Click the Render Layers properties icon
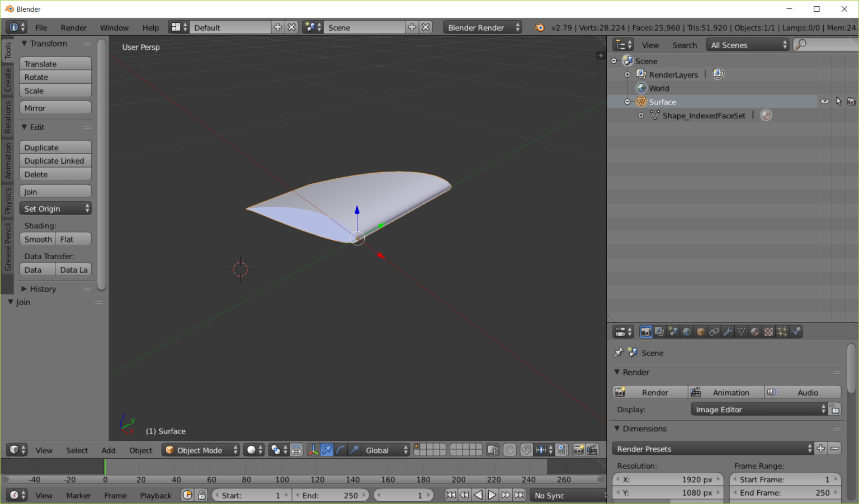859x504 pixels. (x=659, y=331)
